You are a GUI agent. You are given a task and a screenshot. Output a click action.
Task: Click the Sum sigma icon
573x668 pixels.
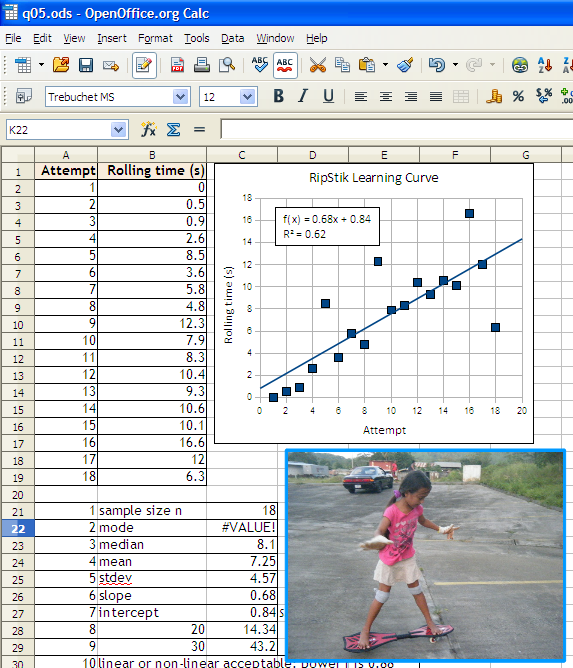tap(173, 129)
